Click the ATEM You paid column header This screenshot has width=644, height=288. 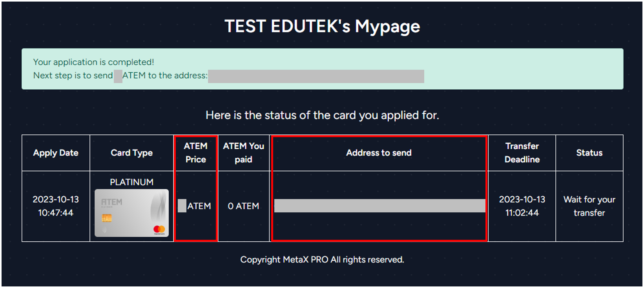coord(243,152)
